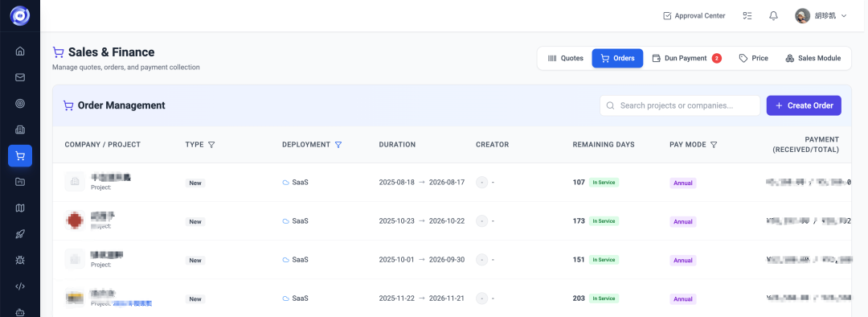Switch to the Dun Payment tab
Screen dimensions: 868x317
point(686,58)
